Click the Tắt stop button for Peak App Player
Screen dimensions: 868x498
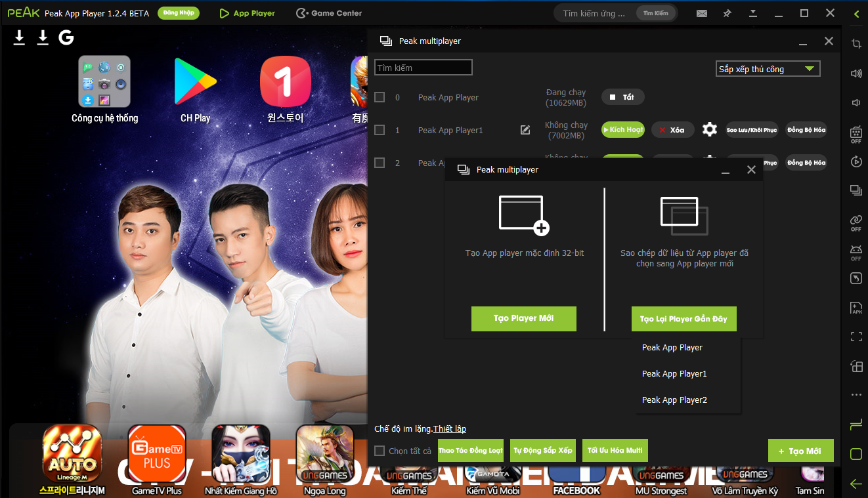[x=622, y=97]
